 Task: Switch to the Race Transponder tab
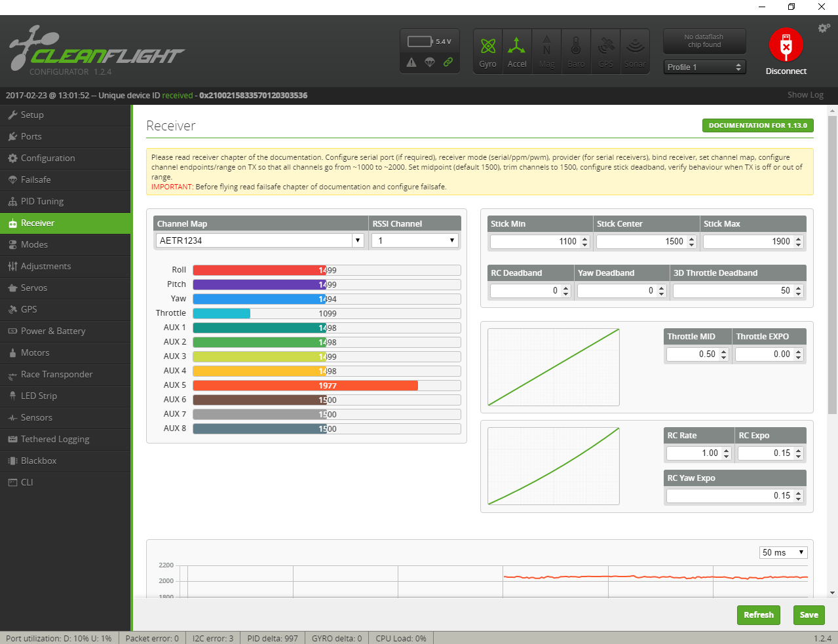[66, 374]
